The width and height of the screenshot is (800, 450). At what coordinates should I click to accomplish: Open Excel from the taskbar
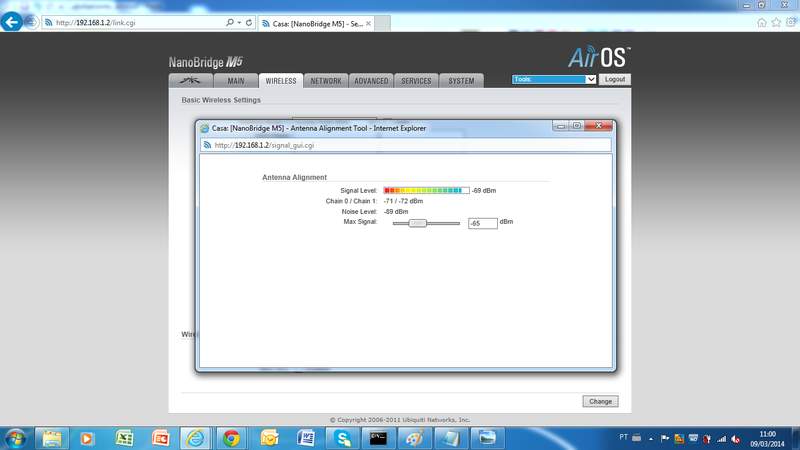click(124, 438)
